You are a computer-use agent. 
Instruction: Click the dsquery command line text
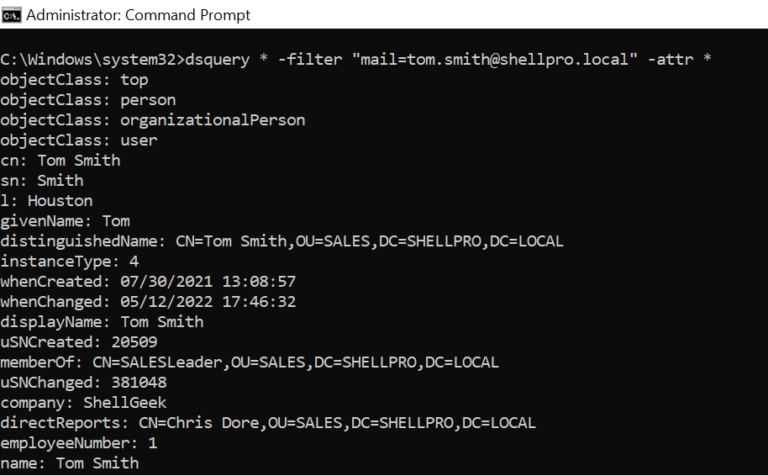click(356, 59)
